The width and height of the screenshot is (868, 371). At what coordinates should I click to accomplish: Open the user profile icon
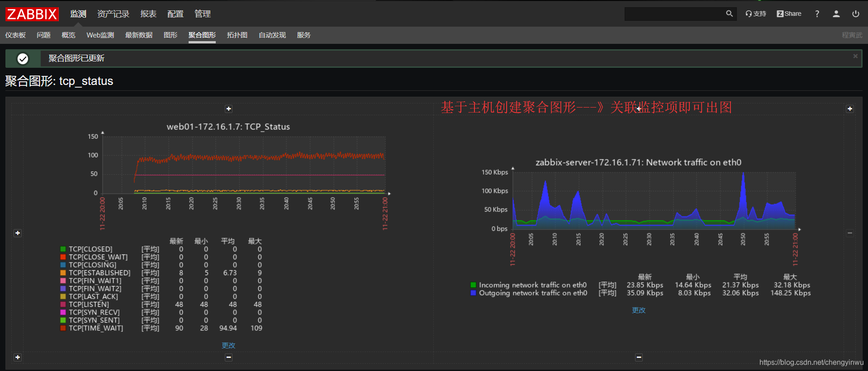836,14
